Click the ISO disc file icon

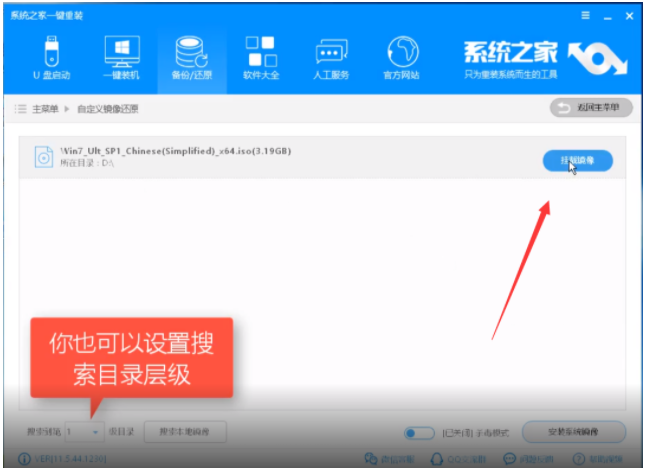click(43, 156)
